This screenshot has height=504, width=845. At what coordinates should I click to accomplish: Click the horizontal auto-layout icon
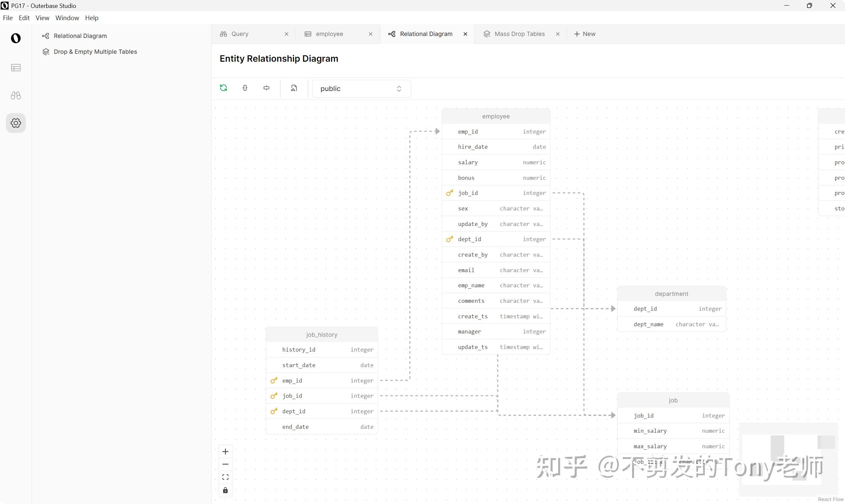point(266,88)
